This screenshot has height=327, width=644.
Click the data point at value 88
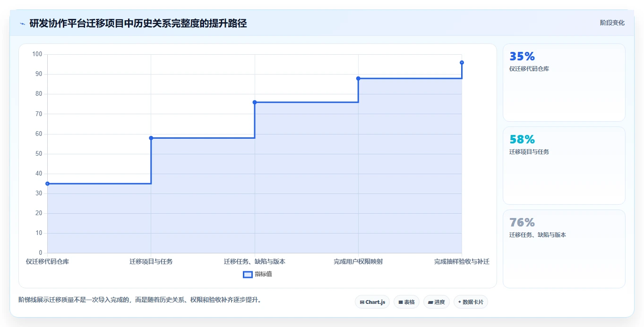[x=358, y=78]
